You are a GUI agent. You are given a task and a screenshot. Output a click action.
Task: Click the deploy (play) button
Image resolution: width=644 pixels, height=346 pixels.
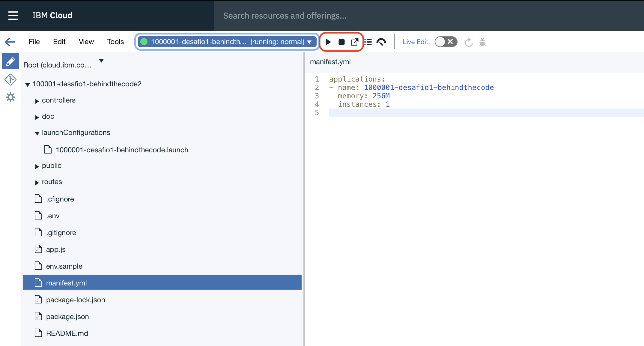[x=328, y=42]
